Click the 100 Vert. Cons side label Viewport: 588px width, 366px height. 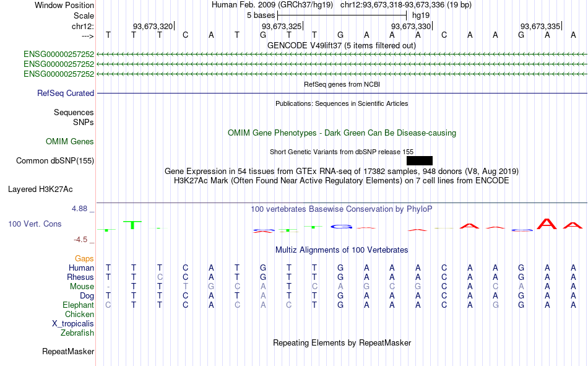click(x=35, y=224)
